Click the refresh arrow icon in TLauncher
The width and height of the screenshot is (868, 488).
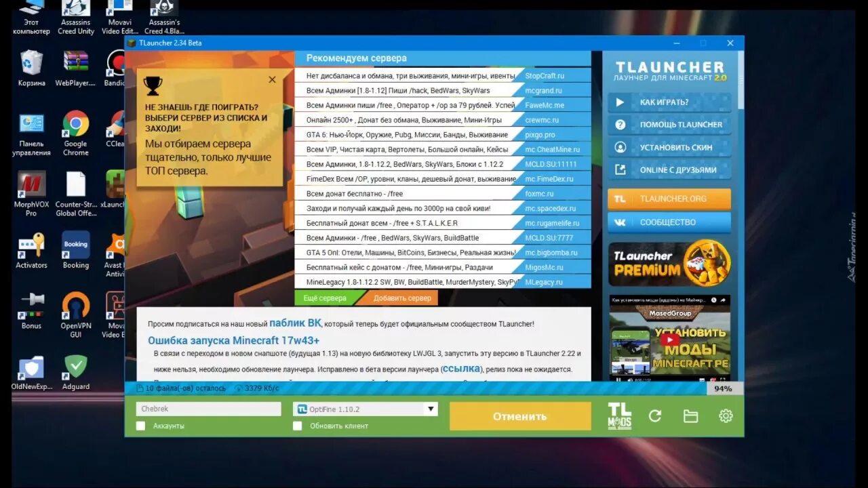655,416
